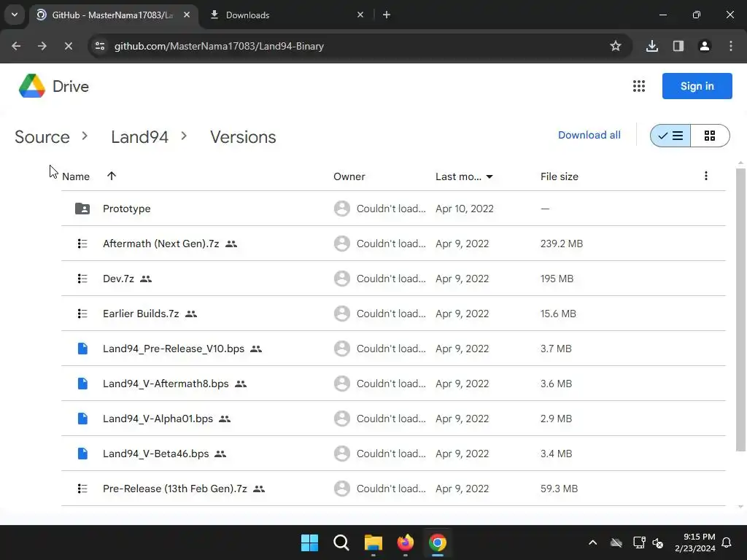Open File Explorer from taskbar
747x560 pixels.
373,542
